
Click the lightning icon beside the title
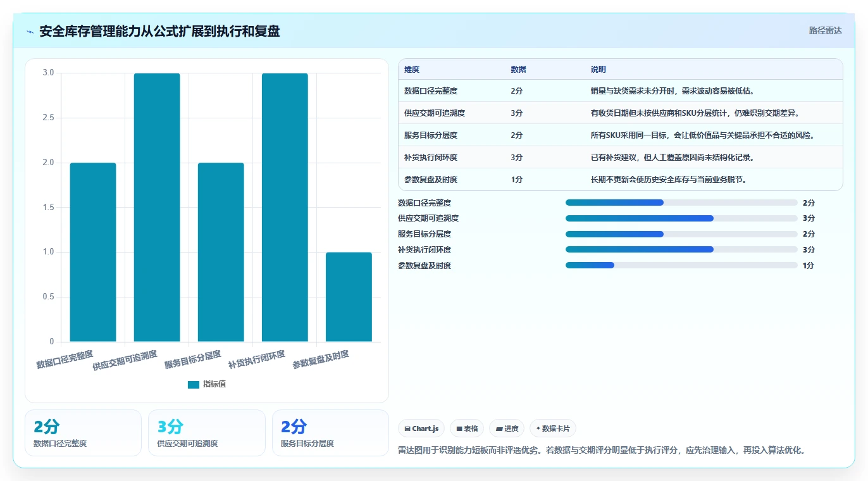(x=30, y=32)
